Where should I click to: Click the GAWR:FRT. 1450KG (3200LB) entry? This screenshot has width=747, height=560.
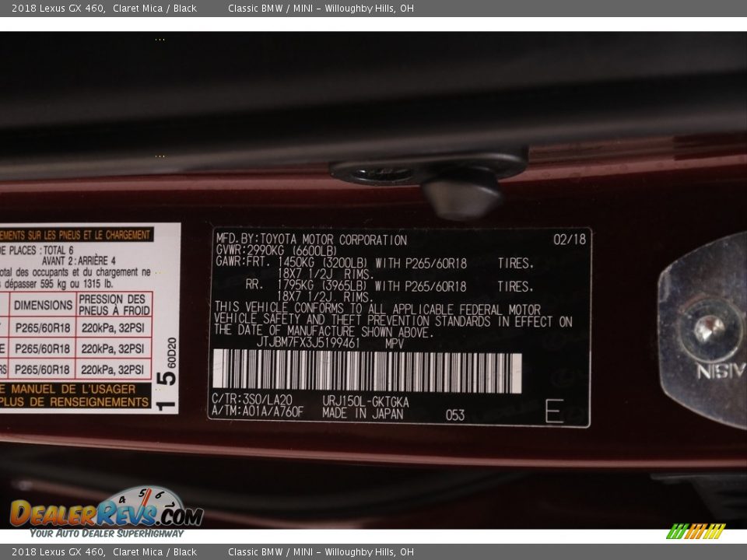click(291, 262)
